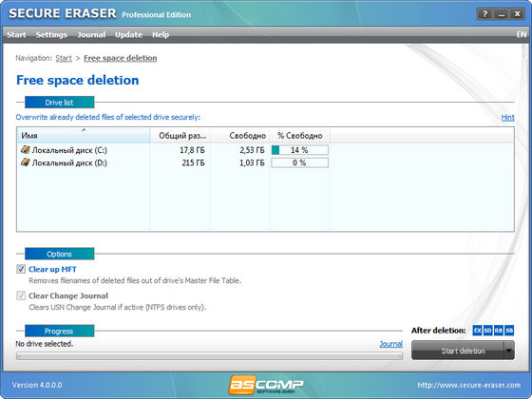The image size is (532, 399).
Task: Open the Settings menu
Action: tap(51, 34)
